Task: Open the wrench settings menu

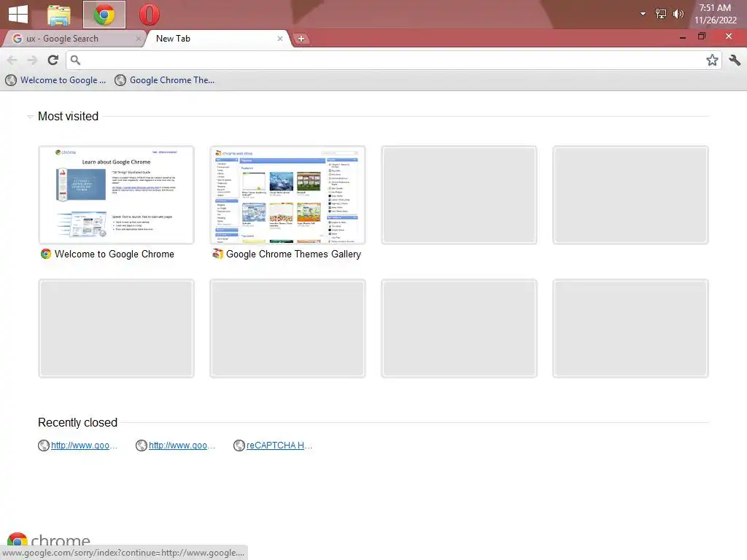Action: pyautogui.click(x=735, y=60)
